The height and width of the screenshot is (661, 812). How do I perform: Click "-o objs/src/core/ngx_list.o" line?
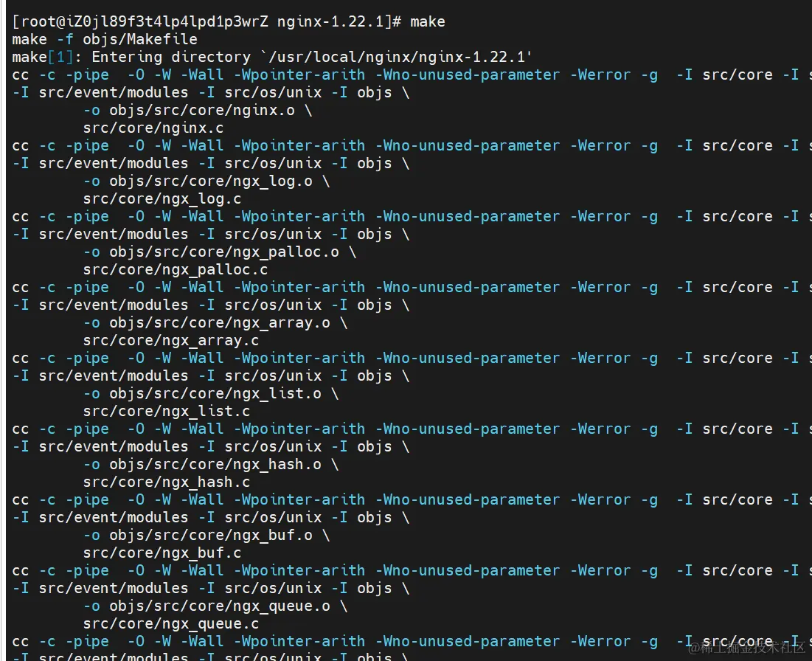(211, 394)
